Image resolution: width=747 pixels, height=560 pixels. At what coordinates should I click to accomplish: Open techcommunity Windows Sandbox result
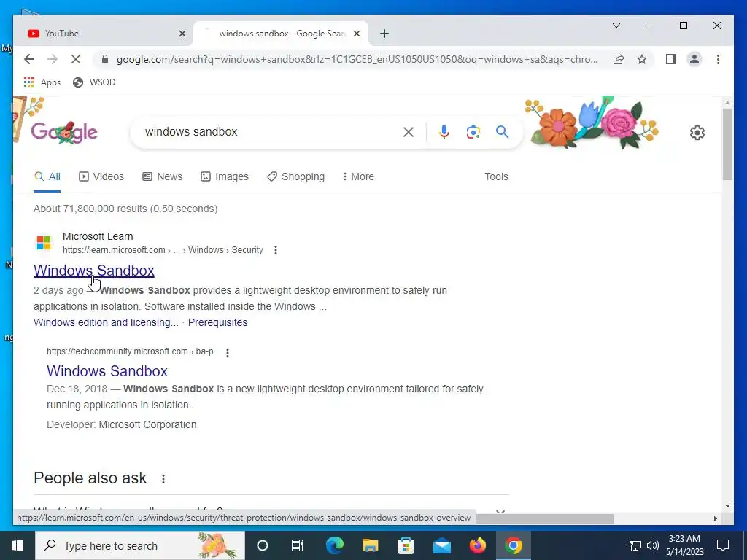tap(107, 371)
